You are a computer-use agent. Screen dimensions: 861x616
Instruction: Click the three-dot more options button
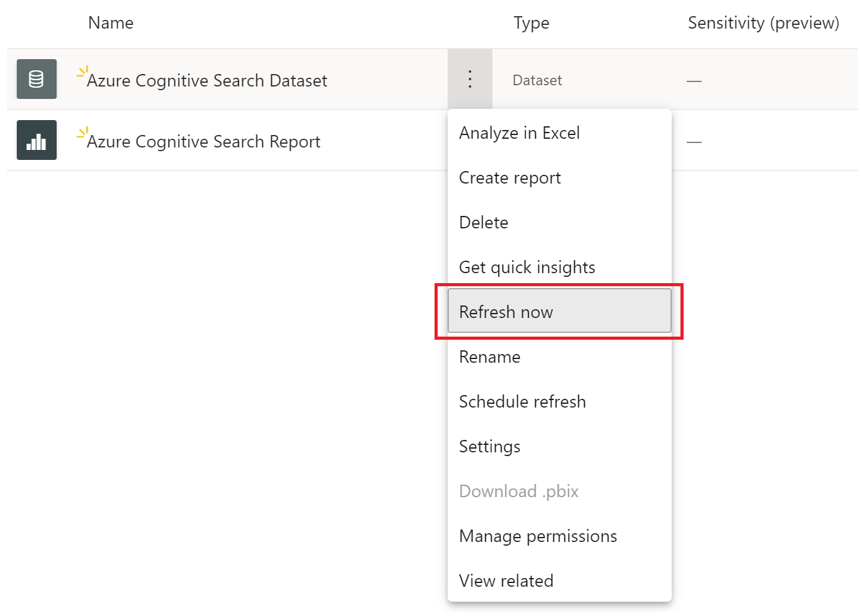(470, 79)
